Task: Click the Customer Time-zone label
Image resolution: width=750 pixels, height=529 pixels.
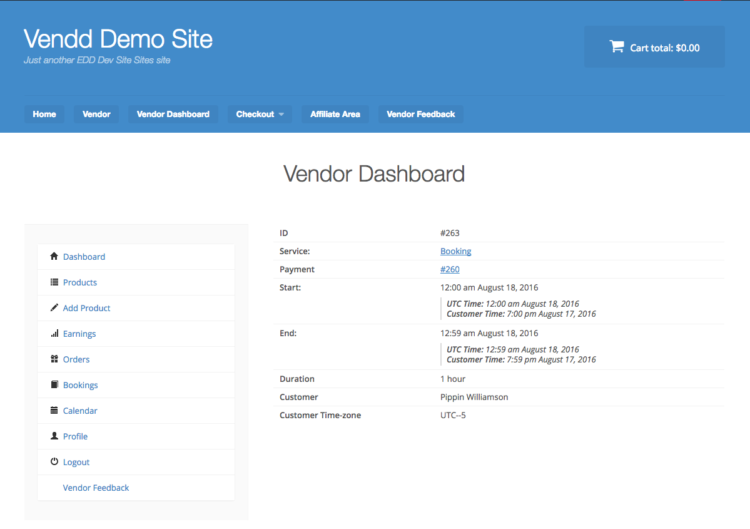Action: pyautogui.click(x=320, y=415)
